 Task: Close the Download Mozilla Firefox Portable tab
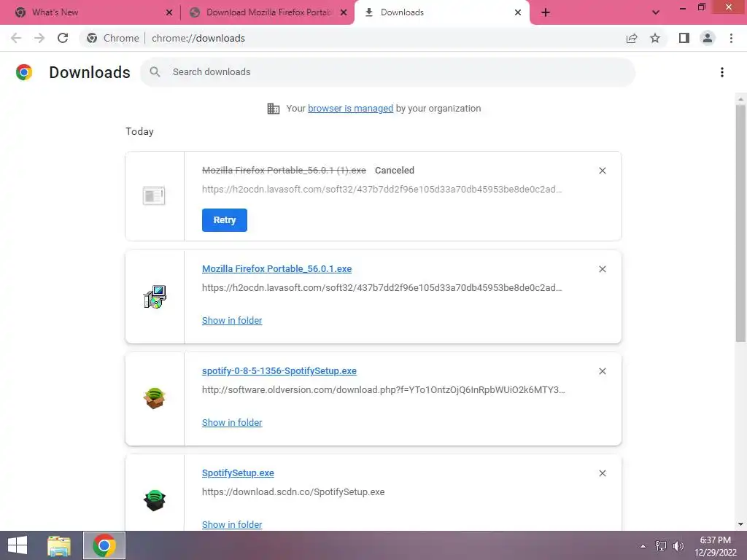coord(344,12)
